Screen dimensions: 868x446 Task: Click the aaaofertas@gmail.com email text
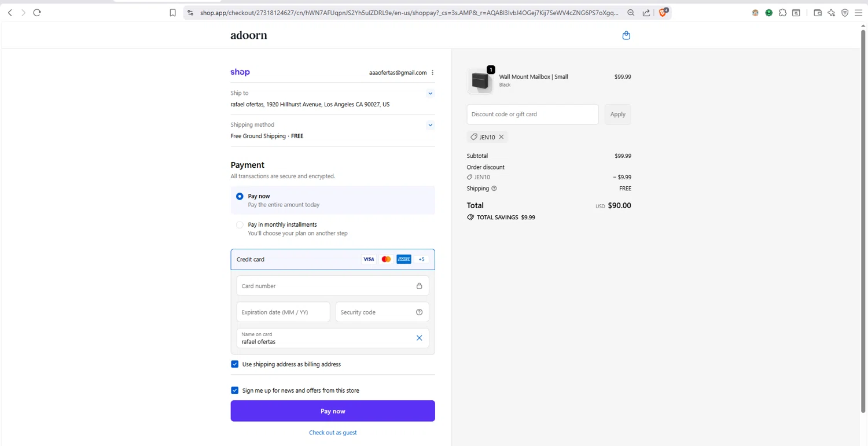pos(398,73)
